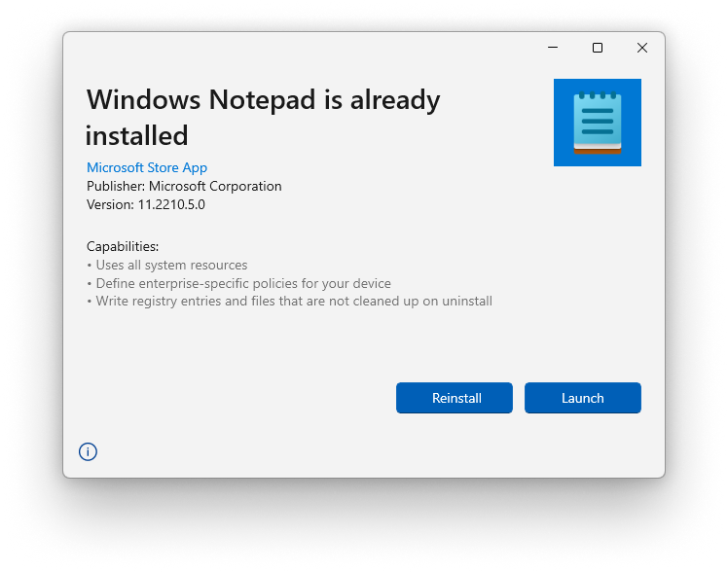This screenshot has width=728, height=572.
Task: Minimize the installer window
Action: pyautogui.click(x=553, y=48)
